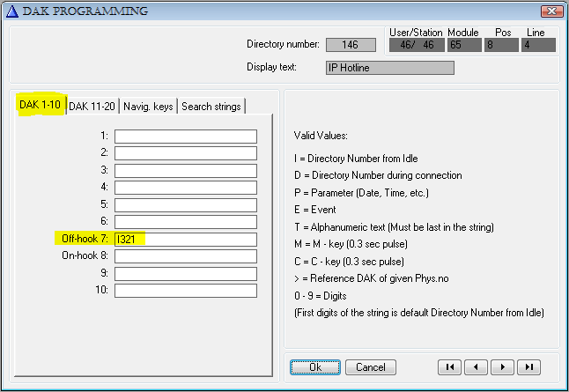Image resolution: width=569 pixels, height=392 pixels.
Task: Click the DAK 5 input field
Action: (185, 204)
